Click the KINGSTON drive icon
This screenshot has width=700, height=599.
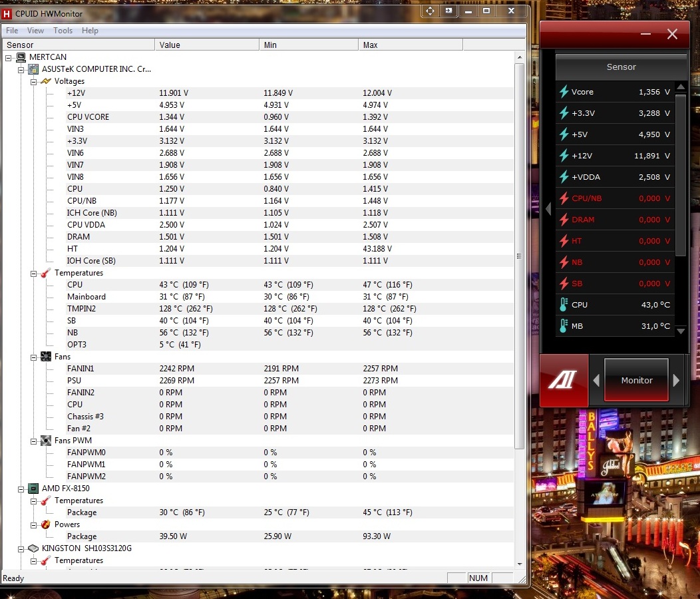pos(33,548)
